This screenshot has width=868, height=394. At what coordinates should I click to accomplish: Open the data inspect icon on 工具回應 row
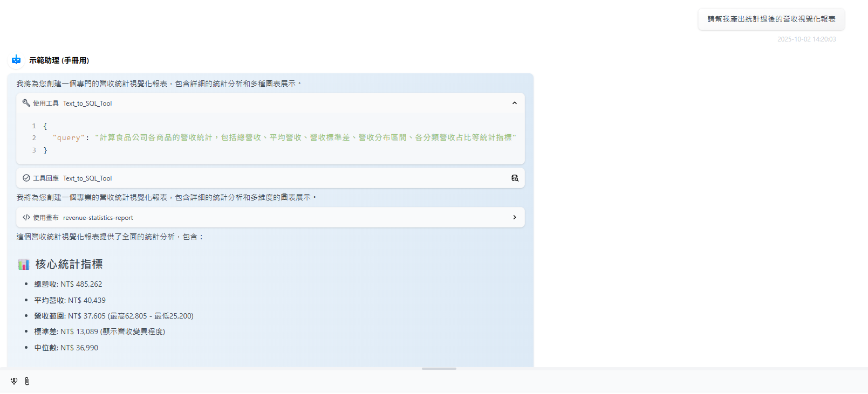(515, 178)
